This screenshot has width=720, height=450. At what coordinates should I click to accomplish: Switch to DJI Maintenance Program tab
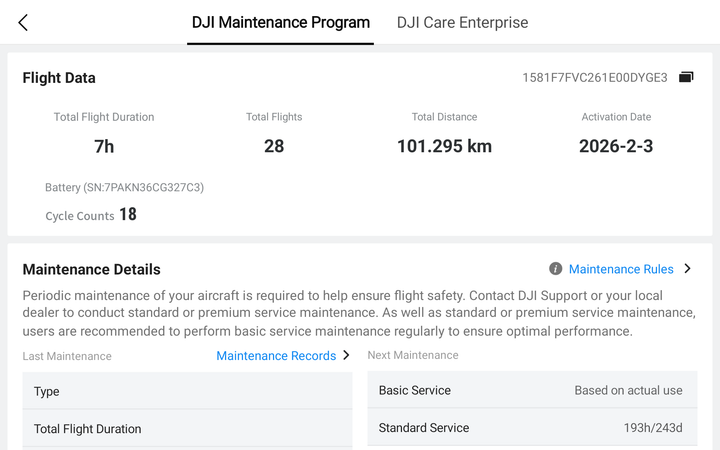(281, 22)
